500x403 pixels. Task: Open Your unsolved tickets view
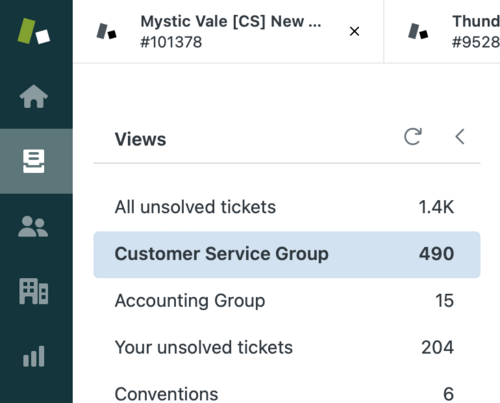pyautogui.click(x=287, y=347)
